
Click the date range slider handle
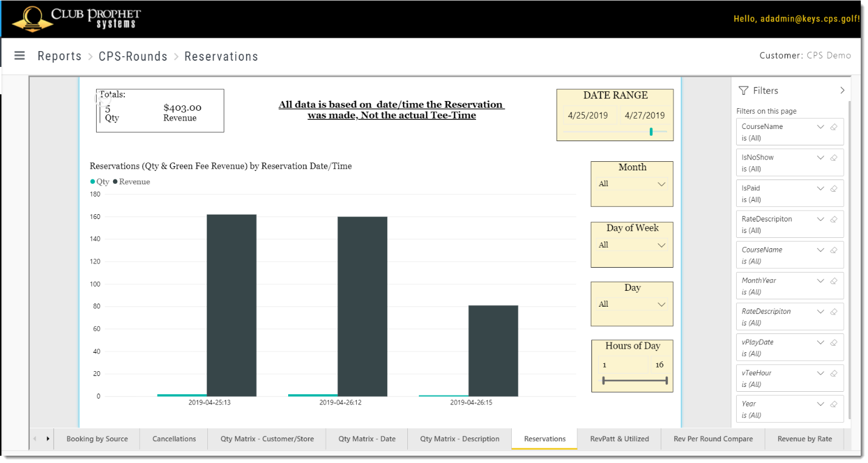click(x=651, y=131)
